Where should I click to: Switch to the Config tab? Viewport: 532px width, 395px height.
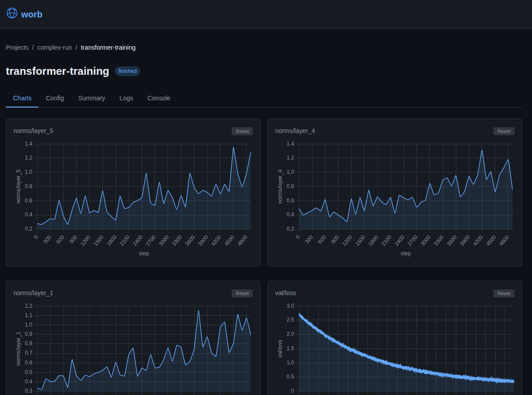[x=55, y=98]
